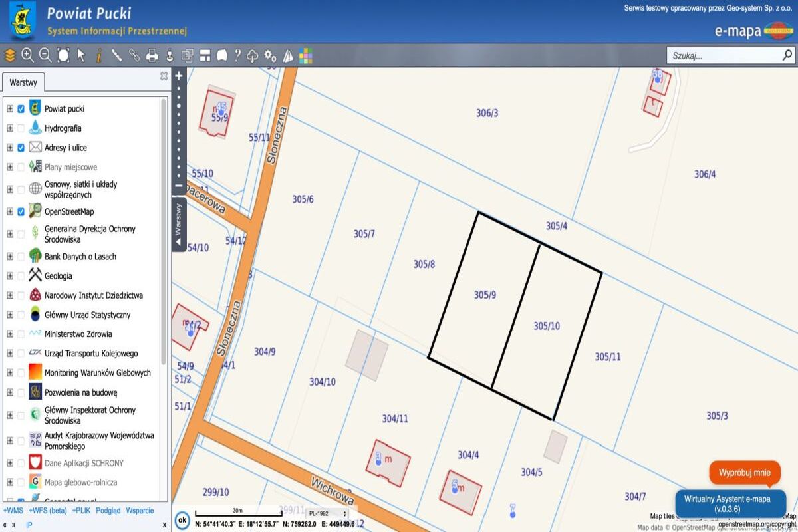The width and height of the screenshot is (798, 532).
Task: Select the measure ruler tool
Action: [x=116, y=55]
